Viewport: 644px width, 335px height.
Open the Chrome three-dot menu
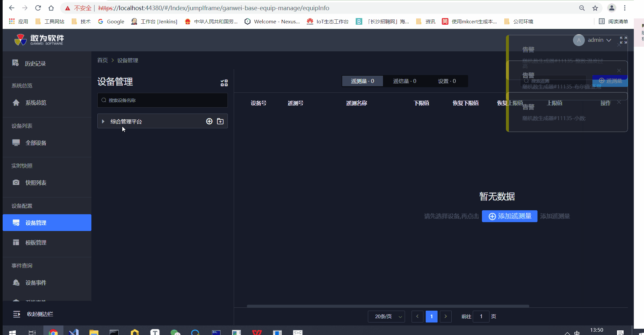pos(625,8)
